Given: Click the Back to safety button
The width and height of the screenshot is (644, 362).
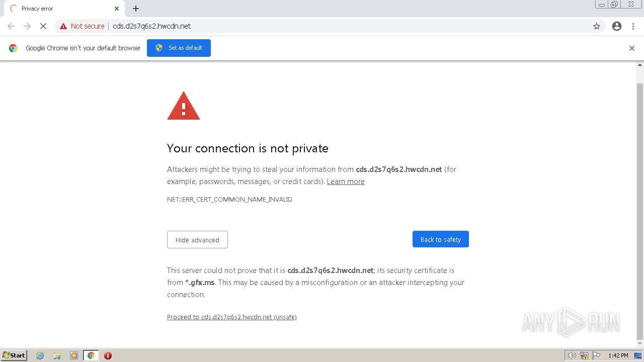Looking at the screenshot, I should tap(440, 239).
